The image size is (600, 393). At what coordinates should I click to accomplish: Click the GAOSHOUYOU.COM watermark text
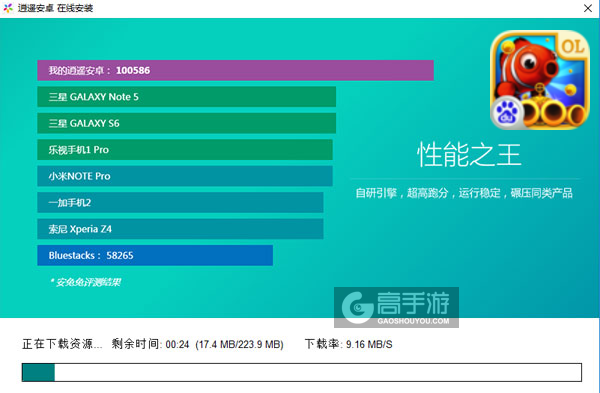coord(413,321)
